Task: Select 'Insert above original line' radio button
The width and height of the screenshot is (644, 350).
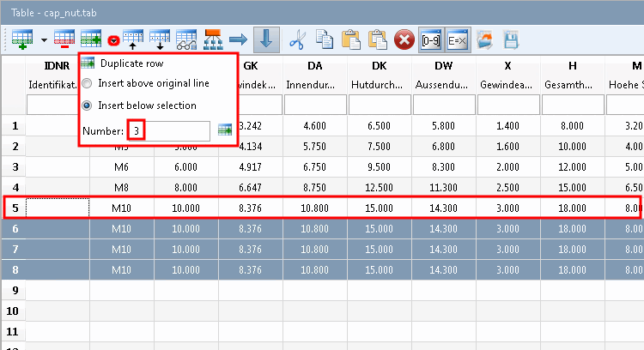Action: pyautogui.click(x=87, y=83)
